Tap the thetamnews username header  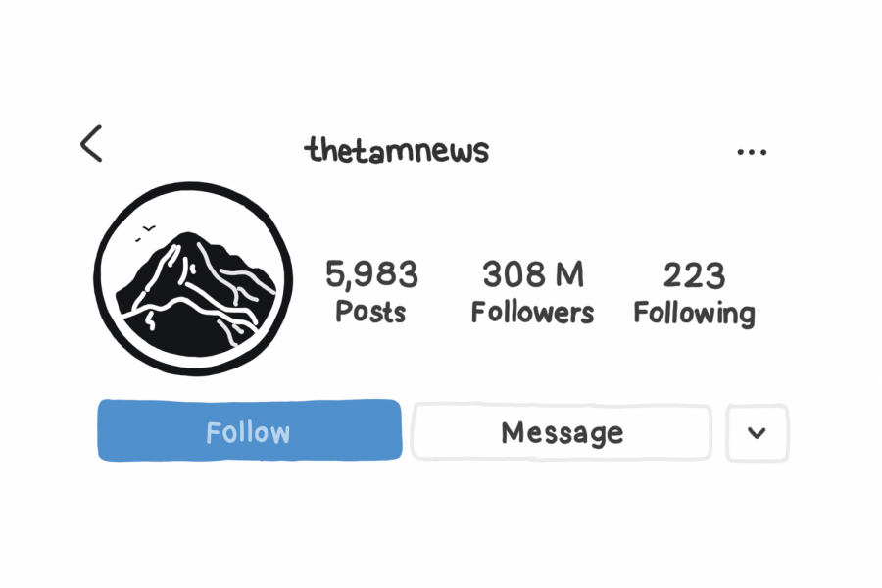click(397, 150)
